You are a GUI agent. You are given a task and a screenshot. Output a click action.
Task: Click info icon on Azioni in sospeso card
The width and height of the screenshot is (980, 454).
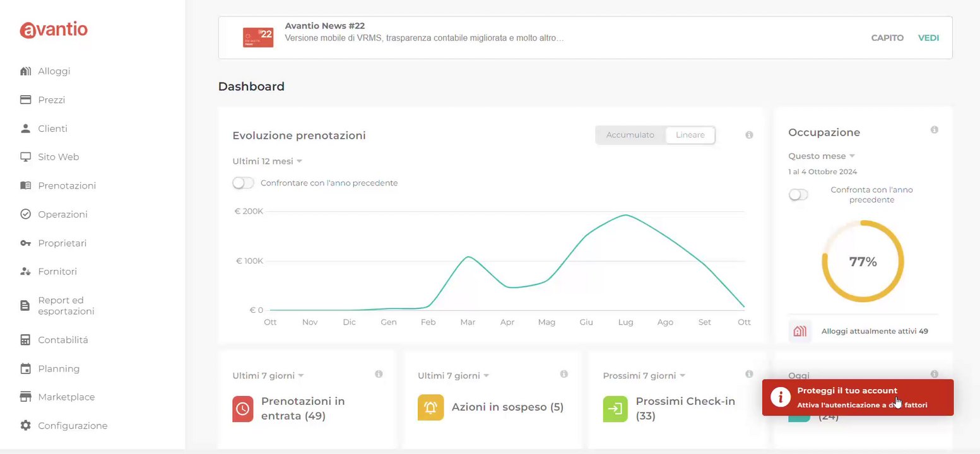[564, 374]
